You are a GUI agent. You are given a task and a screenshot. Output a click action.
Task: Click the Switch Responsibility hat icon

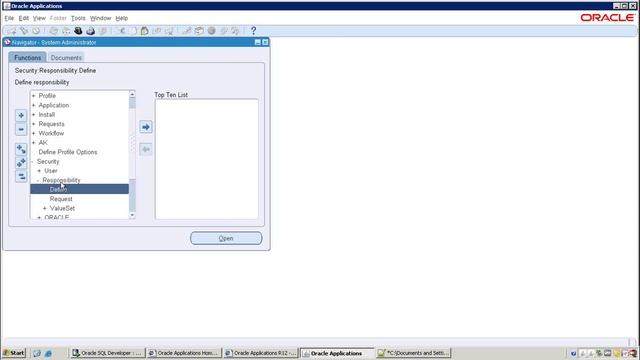pos(78,31)
